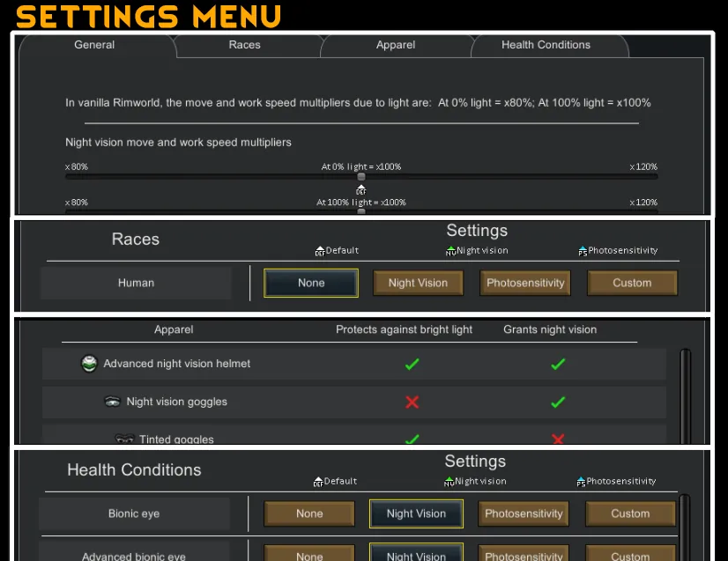
Task: Click the Night vision legend icon in Races
Action: 450,251
